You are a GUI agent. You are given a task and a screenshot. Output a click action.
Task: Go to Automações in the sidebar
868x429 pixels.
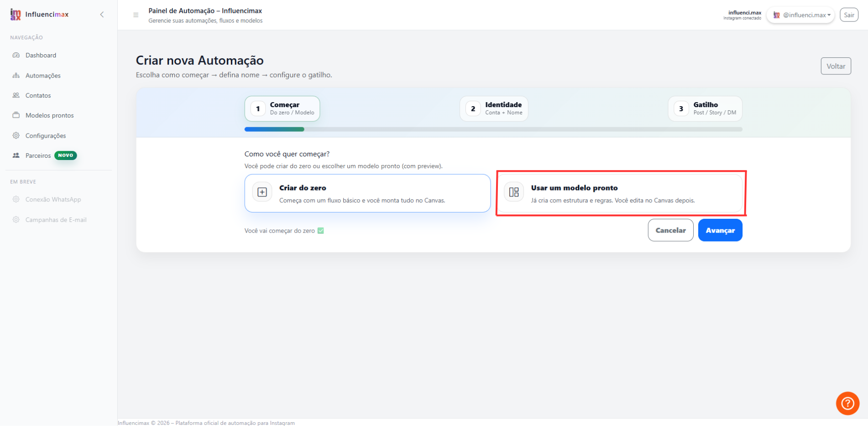pos(43,76)
